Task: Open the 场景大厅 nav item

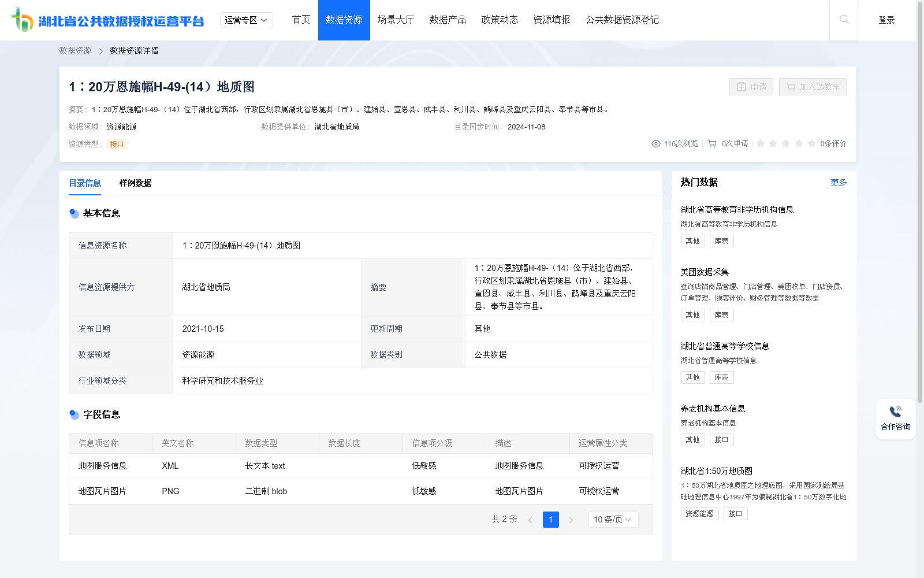Action: (396, 20)
